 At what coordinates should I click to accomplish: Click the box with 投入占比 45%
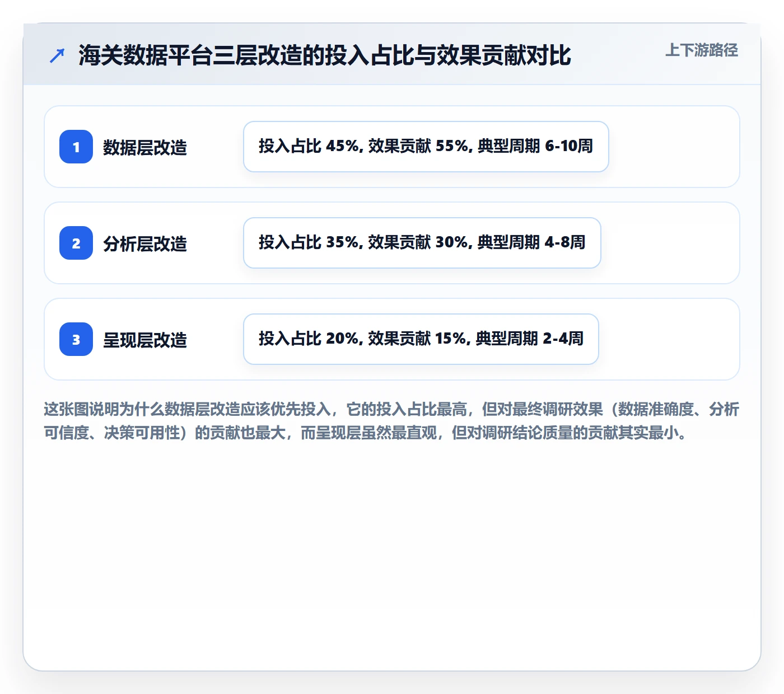tap(426, 147)
